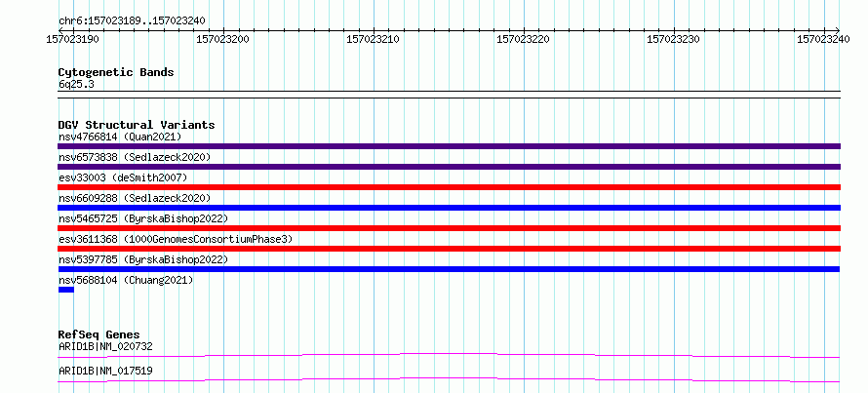Screen dimensions: 868x393
Task: Select the 6q25.3 cytogenetic band line
Action: pyautogui.click(x=449, y=95)
